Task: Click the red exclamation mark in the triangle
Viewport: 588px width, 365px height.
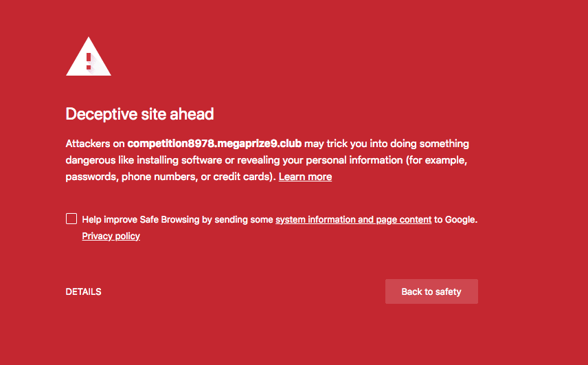Action: 89,62
